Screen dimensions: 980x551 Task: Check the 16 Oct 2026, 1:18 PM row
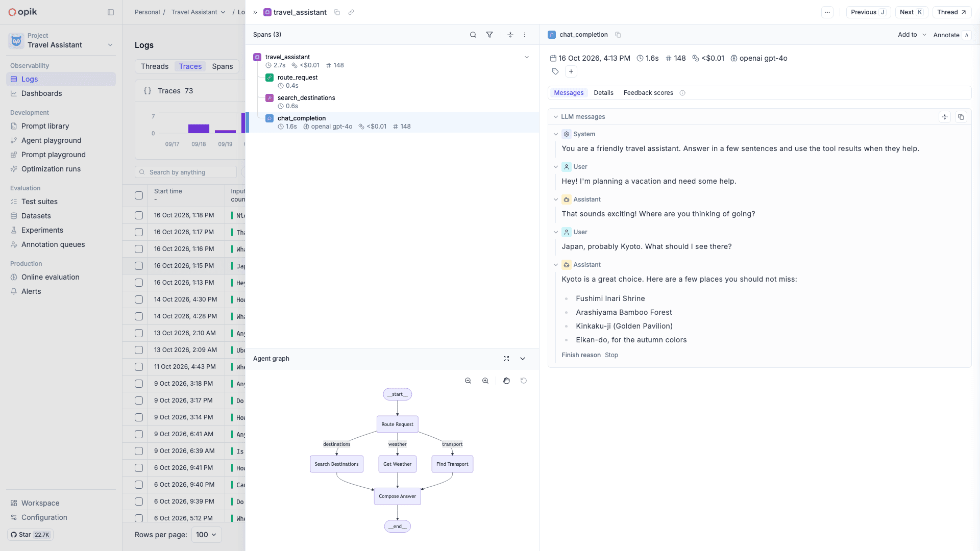(139, 215)
